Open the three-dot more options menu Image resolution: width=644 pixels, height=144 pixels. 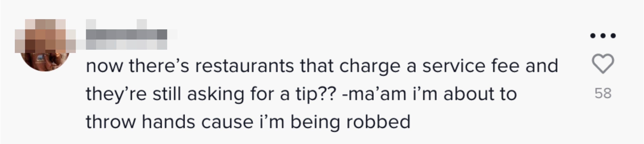click(603, 36)
